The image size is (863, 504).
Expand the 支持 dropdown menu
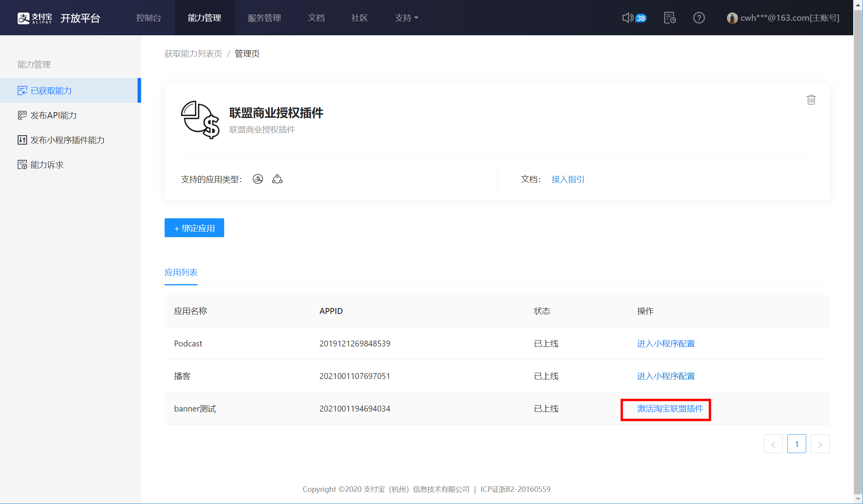tap(406, 18)
